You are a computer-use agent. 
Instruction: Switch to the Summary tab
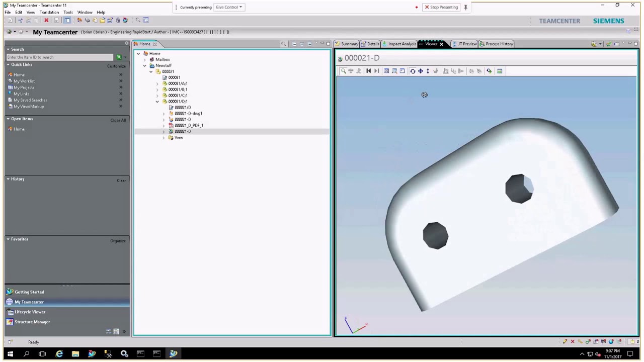(x=347, y=44)
